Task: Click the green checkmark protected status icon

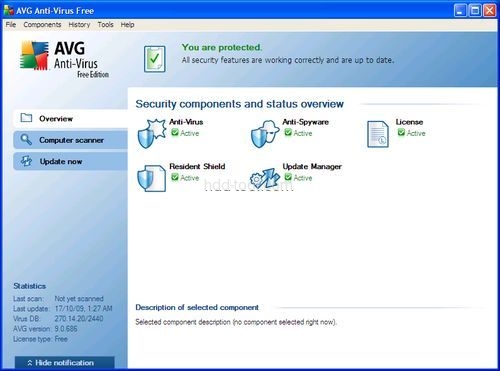Action: coord(155,59)
